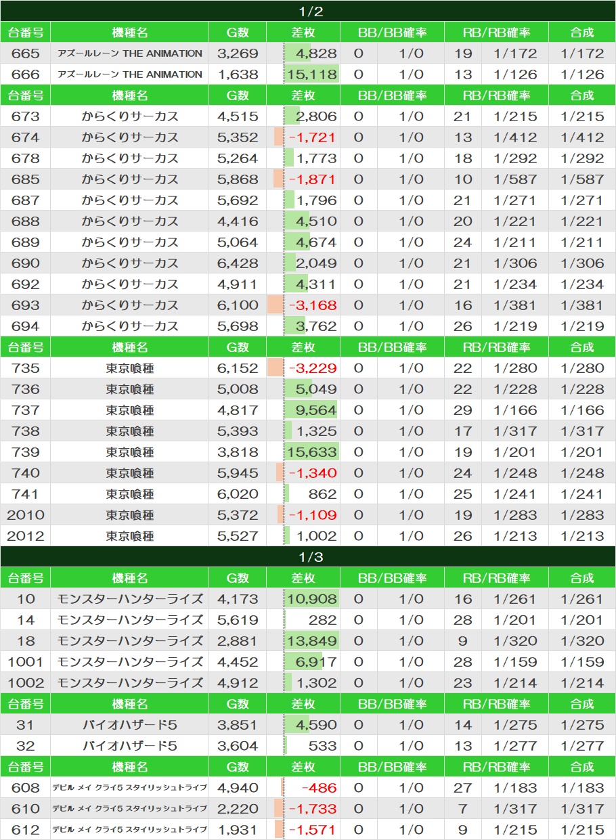Image resolution: width=616 pixels, height=840 pixels.
Task: Click the G count 3,269
Action: coord(238,53)
